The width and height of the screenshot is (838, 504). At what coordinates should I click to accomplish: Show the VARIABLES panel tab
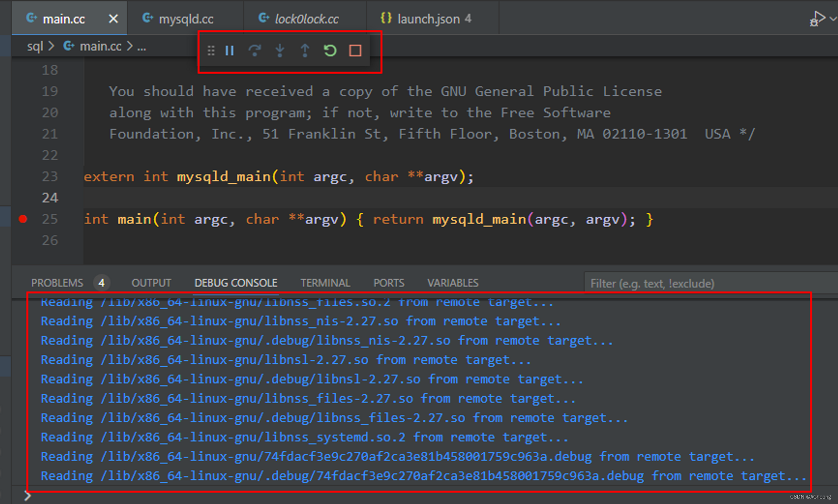tap(453, 283)
